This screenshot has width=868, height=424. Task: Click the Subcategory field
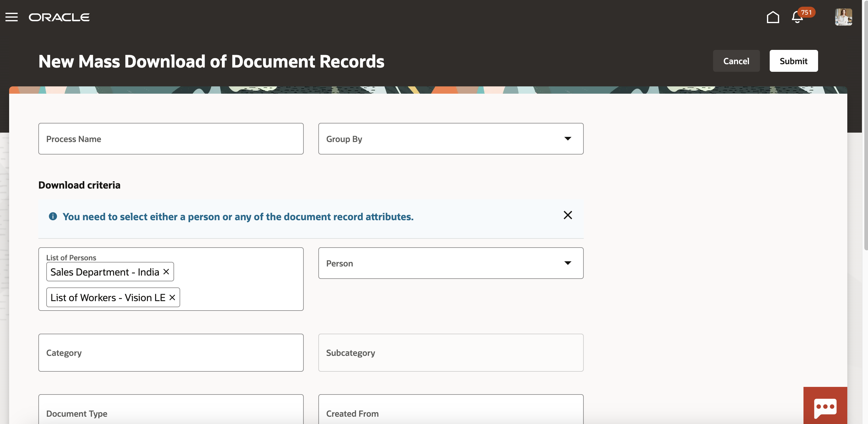450,353
